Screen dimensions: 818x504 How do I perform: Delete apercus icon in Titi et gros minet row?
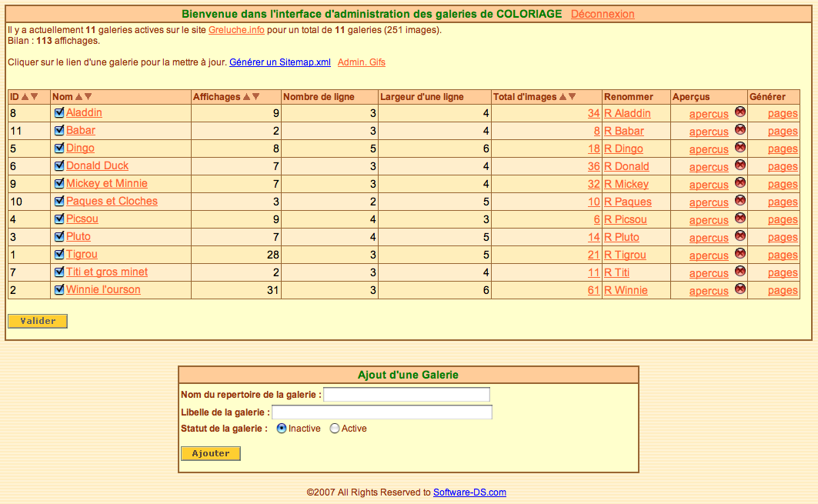pyautogui.click(x=740, y=272)
